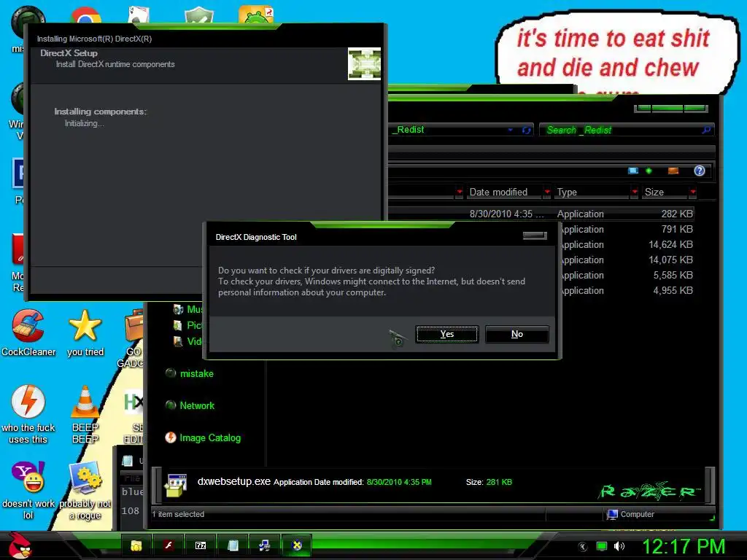747x560 pixels.
Task: Open the 7z taskbar button
Action: point(201,545)
